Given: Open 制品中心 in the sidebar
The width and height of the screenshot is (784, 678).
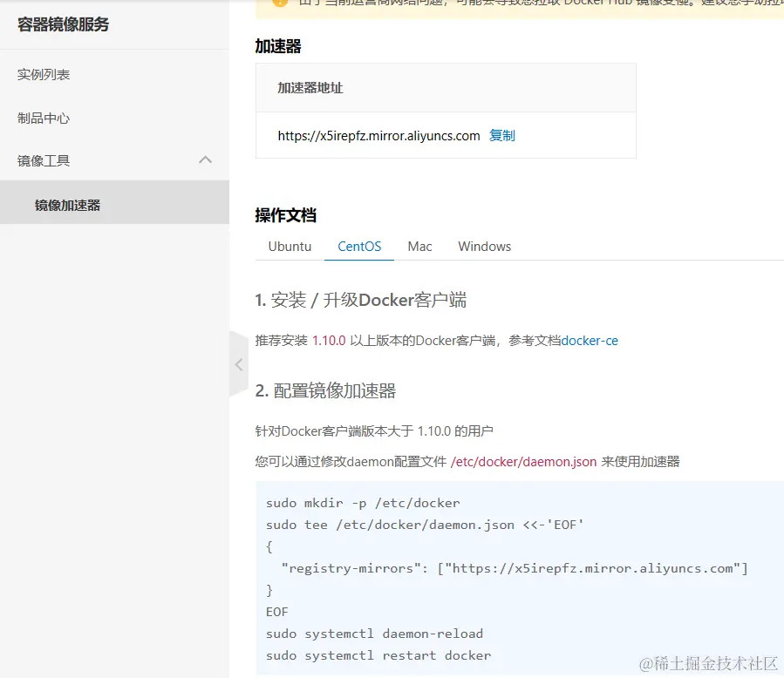Looking at the screenshot, I should click(x=44, y=119).
